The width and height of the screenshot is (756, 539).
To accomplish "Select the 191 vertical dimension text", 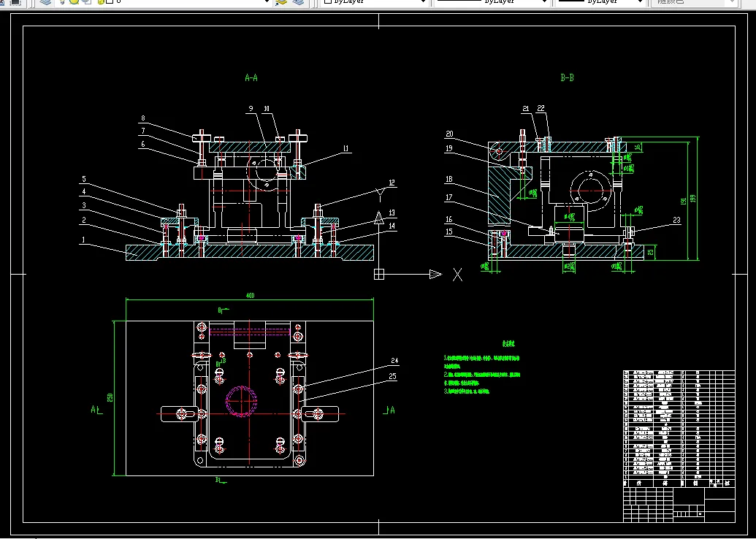I will [x=683, y=200].
